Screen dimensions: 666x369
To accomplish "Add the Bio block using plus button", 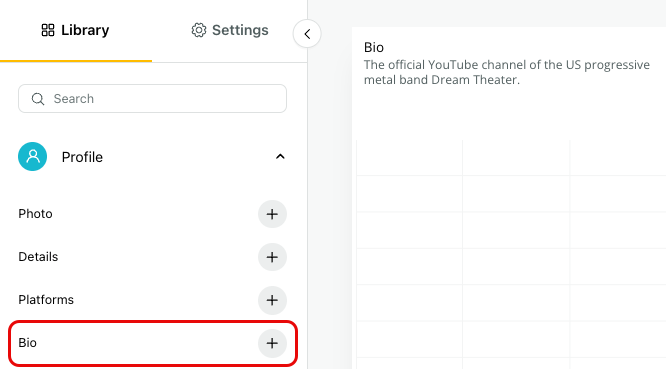I will point(272,343).
